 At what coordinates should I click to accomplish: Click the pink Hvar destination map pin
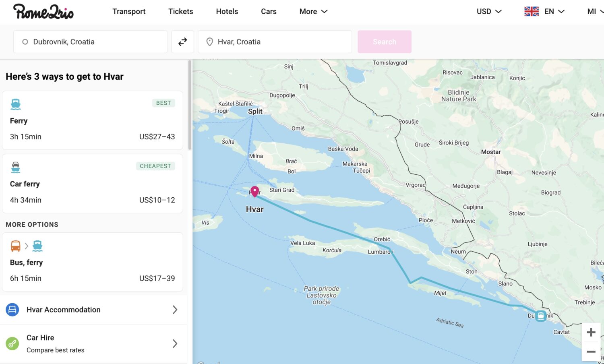254,191
